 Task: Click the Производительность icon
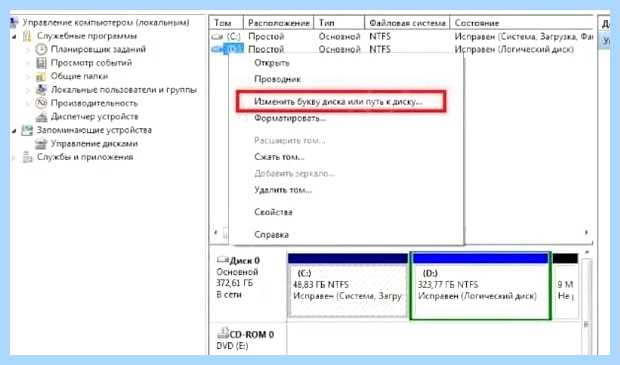[x=41, y=103]
